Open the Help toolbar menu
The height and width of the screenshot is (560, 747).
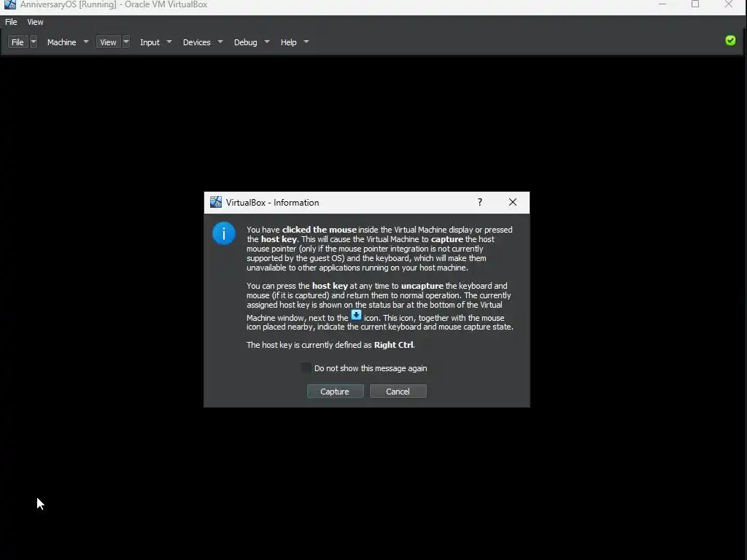click(x=288, y=42)
